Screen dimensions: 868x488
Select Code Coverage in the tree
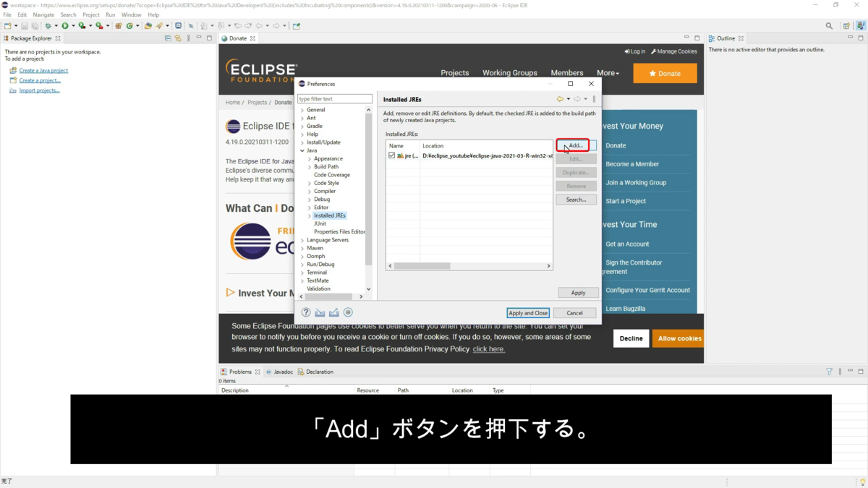[x=332, y=175]
